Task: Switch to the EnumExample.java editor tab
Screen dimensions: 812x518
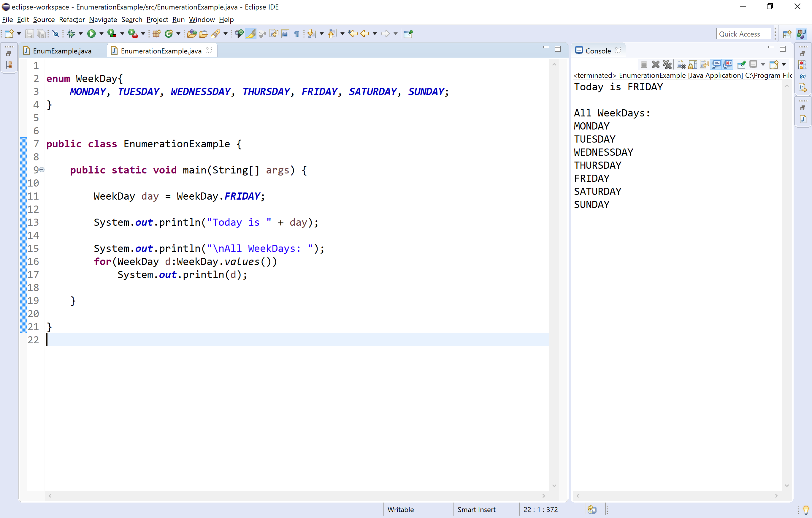Action: [x=62, y=50]
